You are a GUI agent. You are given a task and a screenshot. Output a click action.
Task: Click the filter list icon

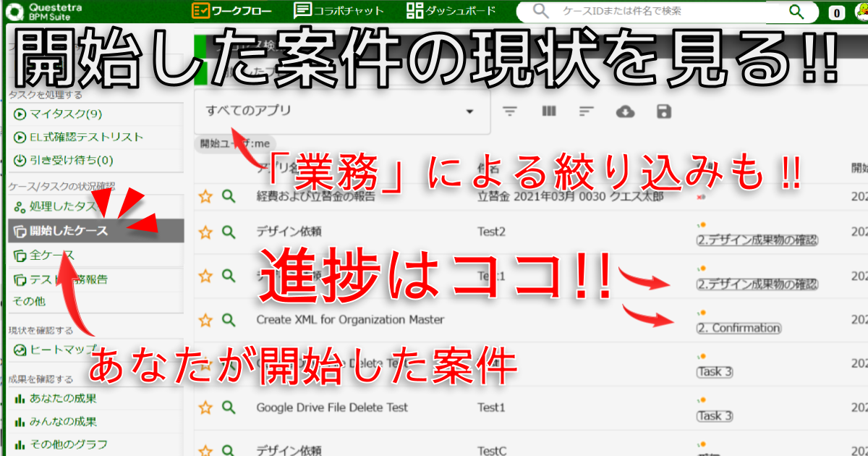(x=511, y=111)
